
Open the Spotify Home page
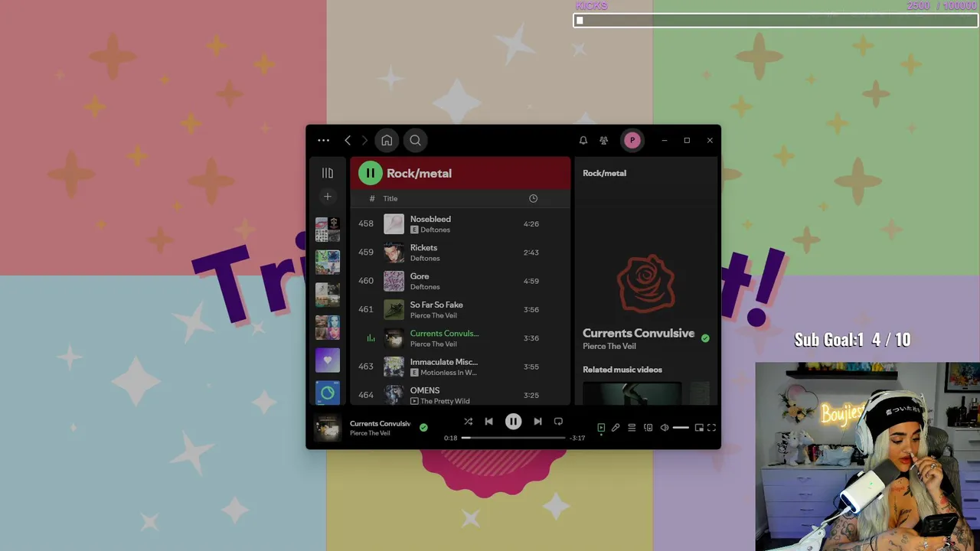click(x=387, y=141)
